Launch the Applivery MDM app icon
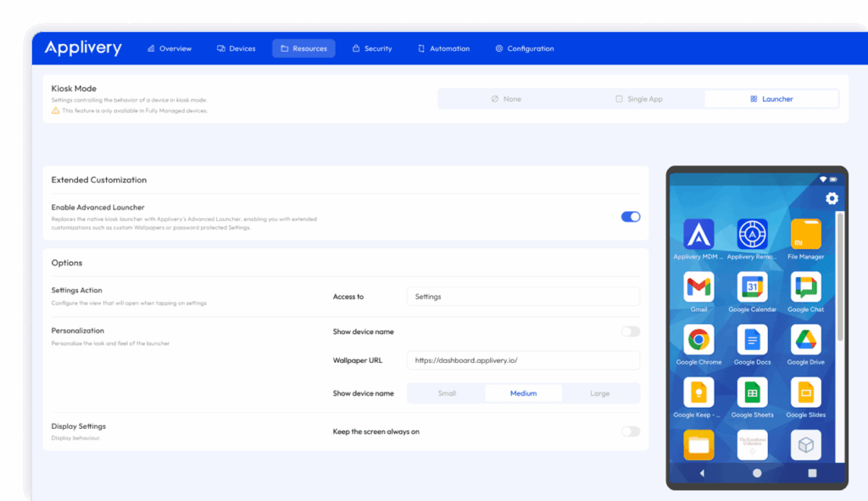868x501 pixels. pyautogui.click(x=698, y=236)
